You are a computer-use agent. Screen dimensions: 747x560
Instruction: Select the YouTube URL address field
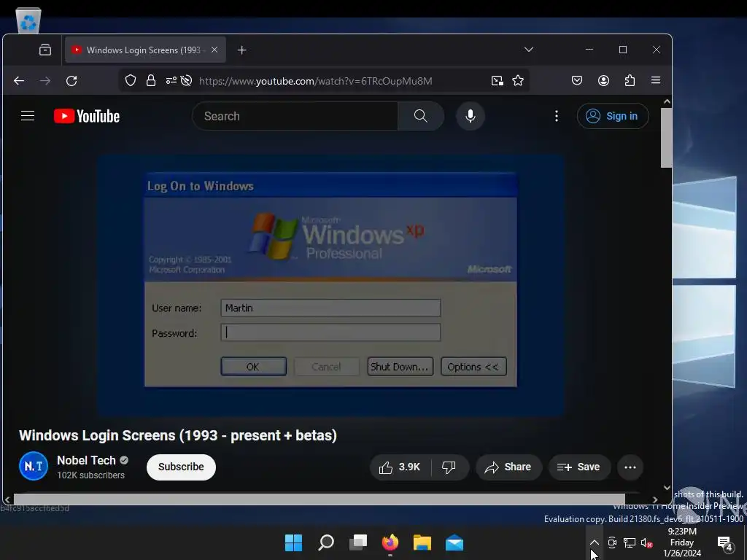[x=315, y=81]
